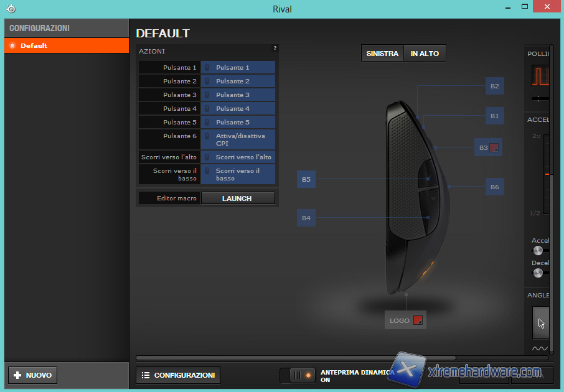Select the B1 button marker on the mouse
The height and width of the screenshot is (392, 564).
[494, 116]
